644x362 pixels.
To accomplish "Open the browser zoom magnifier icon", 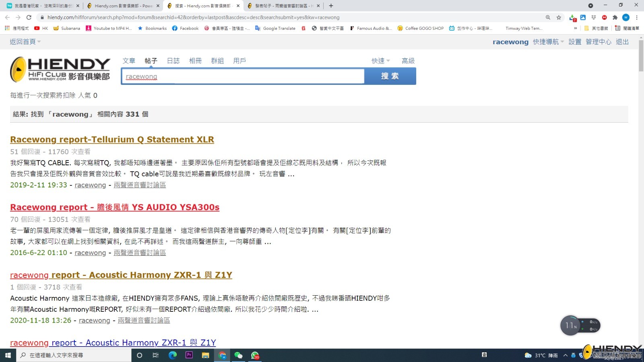I will [x=548, y=17].
